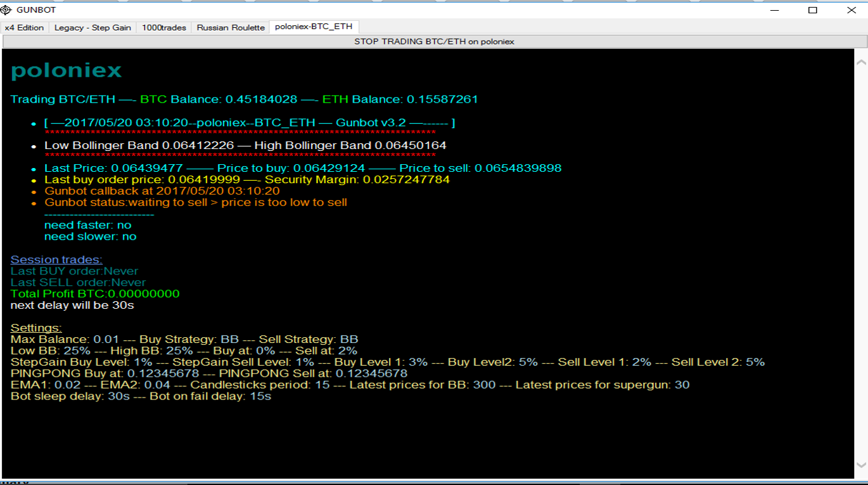This screenshot has height=485, width=868.
Task: Click Price to sell: 0.0654839898 text
Action: tap(480, 168)
